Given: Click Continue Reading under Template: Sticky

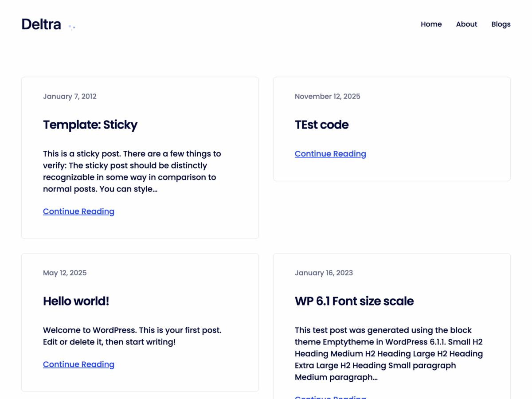Looking at the screenshot, I should pos(78,211).
